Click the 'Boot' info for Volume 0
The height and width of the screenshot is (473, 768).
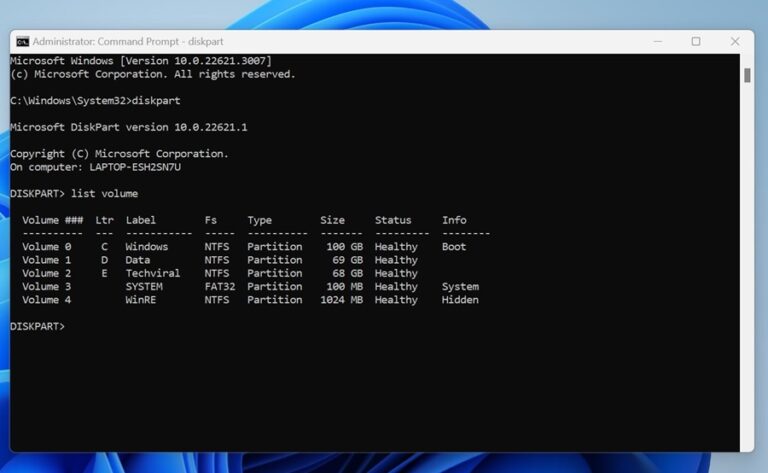pos(454,246)
